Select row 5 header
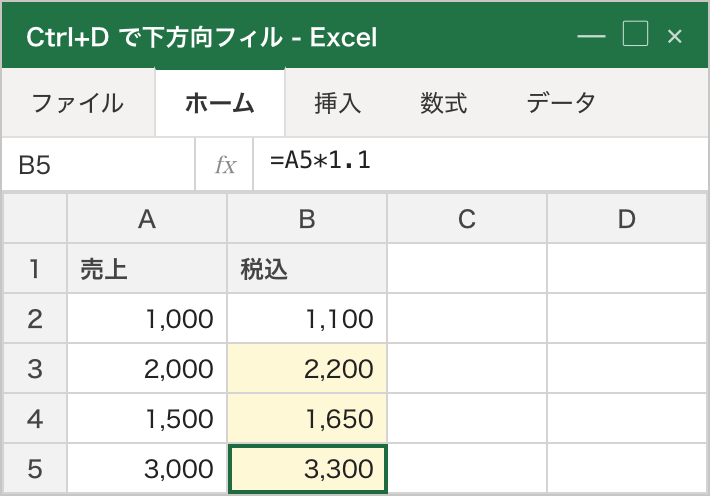This screenshot has width=710, height=496. coord(35,468)
